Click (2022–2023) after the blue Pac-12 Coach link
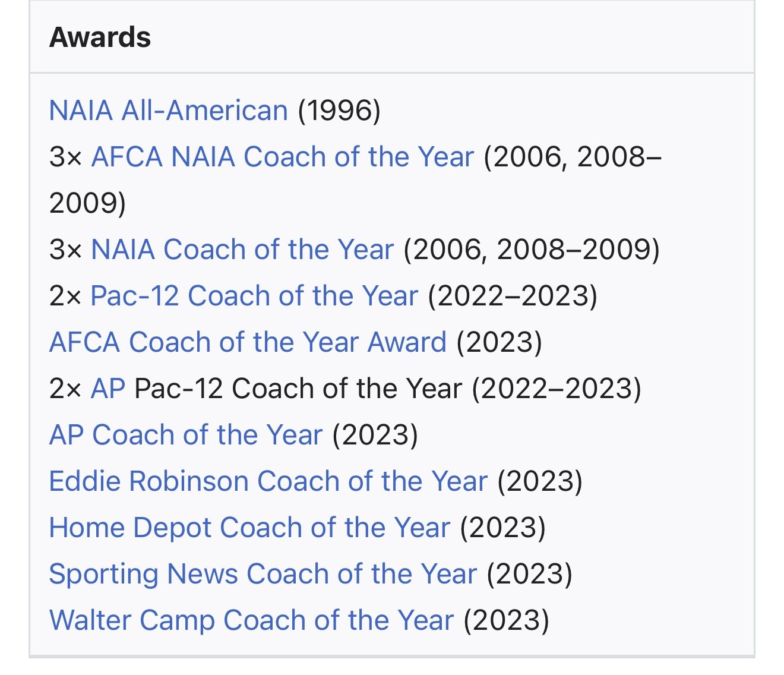Viewport: 784px width, 675px height. click(x=513, y=296)
